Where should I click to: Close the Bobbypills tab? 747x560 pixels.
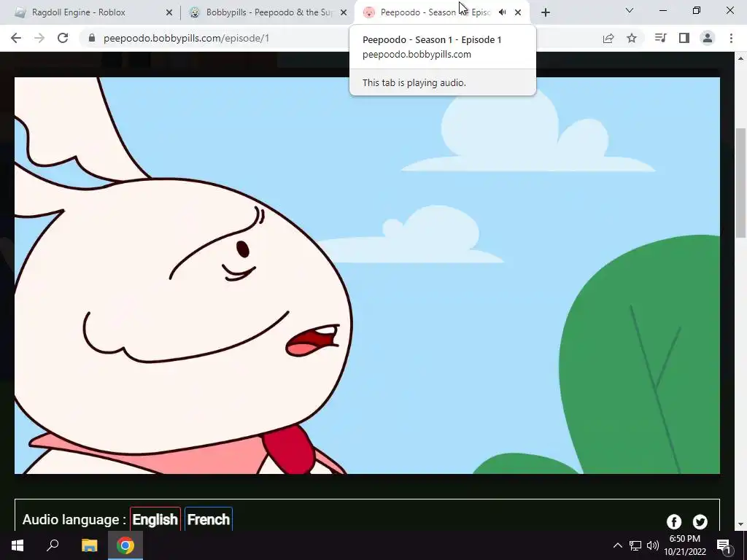(344, 12)
